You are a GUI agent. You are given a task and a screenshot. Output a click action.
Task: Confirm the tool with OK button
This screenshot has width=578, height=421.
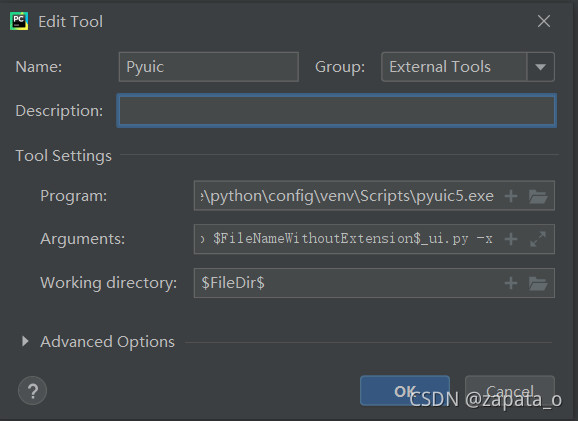pos(405,391)
